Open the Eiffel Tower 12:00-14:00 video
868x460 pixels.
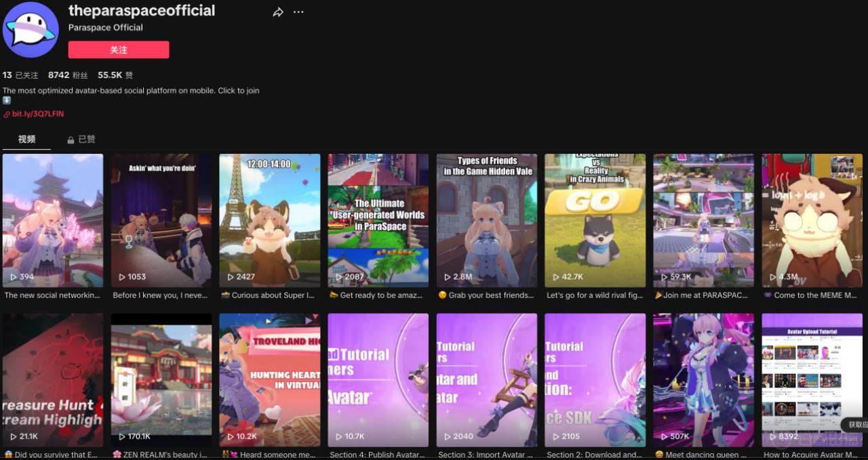[x=269, y=220]
